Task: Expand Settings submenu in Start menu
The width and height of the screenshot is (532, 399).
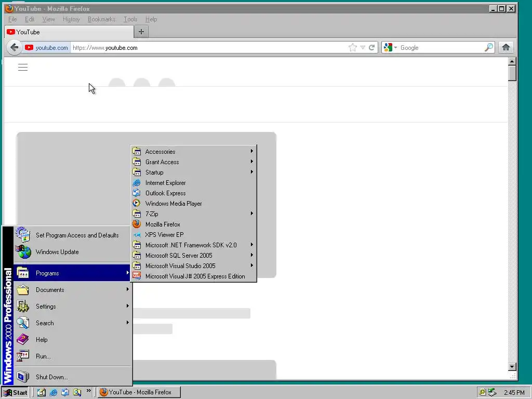Action: (x=72, y=307)
